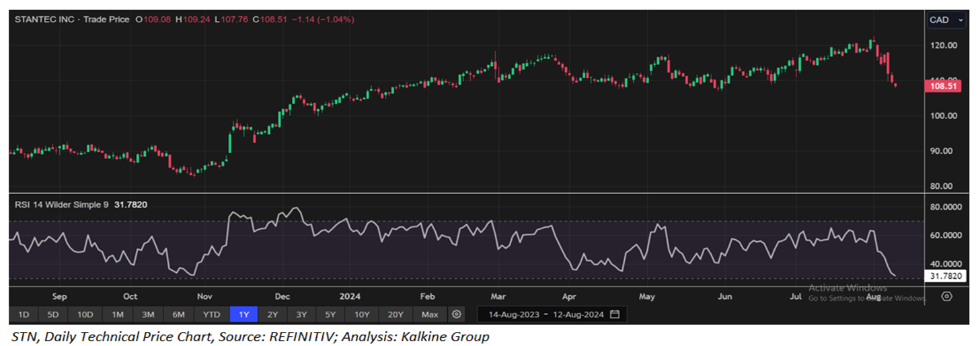Select the 10D time range
Image resolution: width=980 pixels, height=346 pixels.
[85, 314]
